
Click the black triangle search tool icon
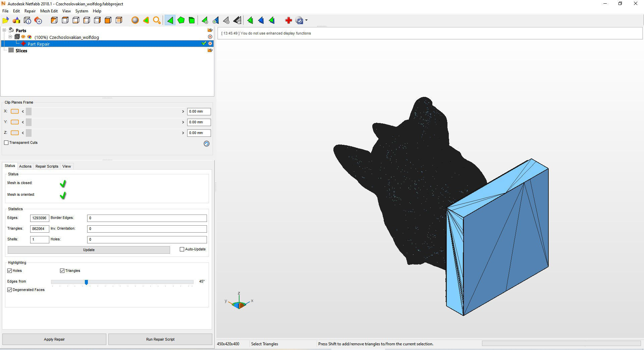click(237, 20)
